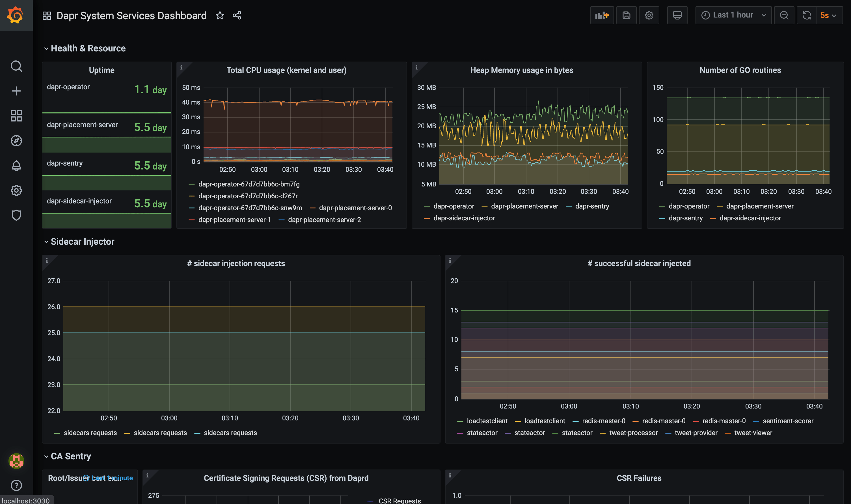Open color picker for the loadtestclient series
The image size is (851, 504).
click(x=461, y=421)
